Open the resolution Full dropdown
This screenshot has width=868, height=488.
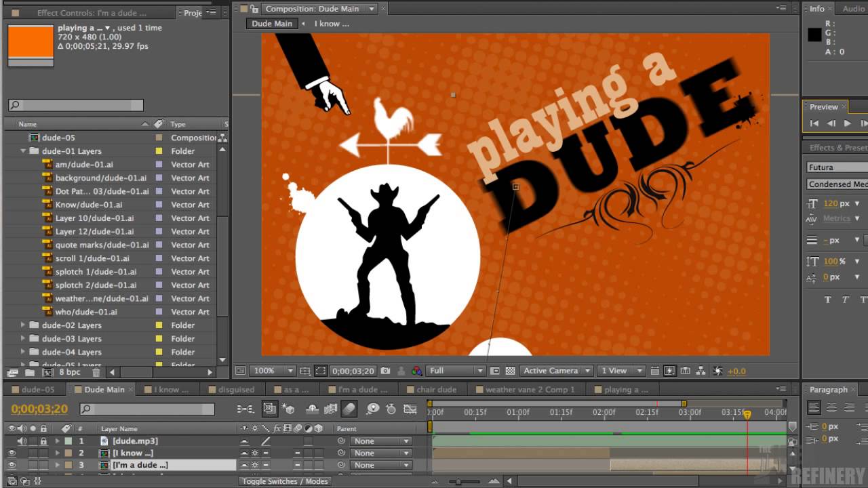[x=456, y=371]
